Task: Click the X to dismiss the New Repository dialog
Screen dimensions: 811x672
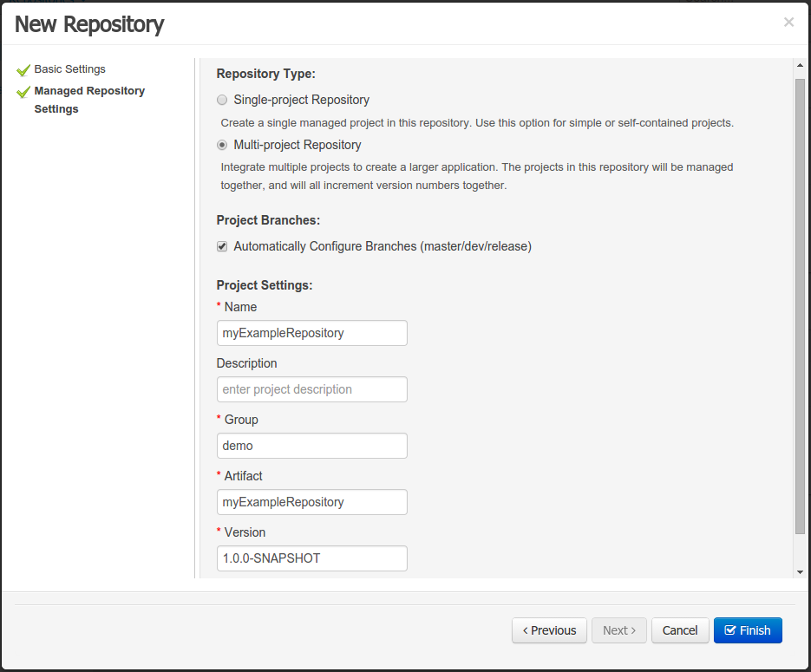Action: [788, 22]
